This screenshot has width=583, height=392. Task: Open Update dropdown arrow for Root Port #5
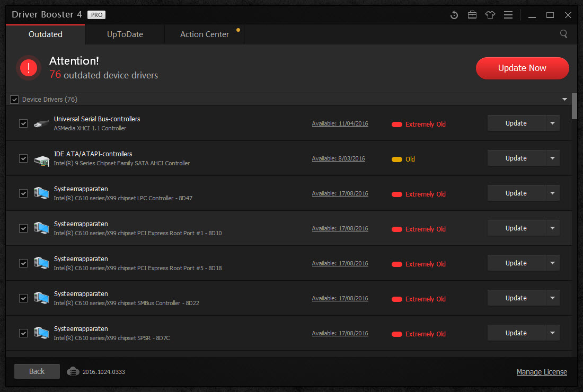tap(552, 263)
